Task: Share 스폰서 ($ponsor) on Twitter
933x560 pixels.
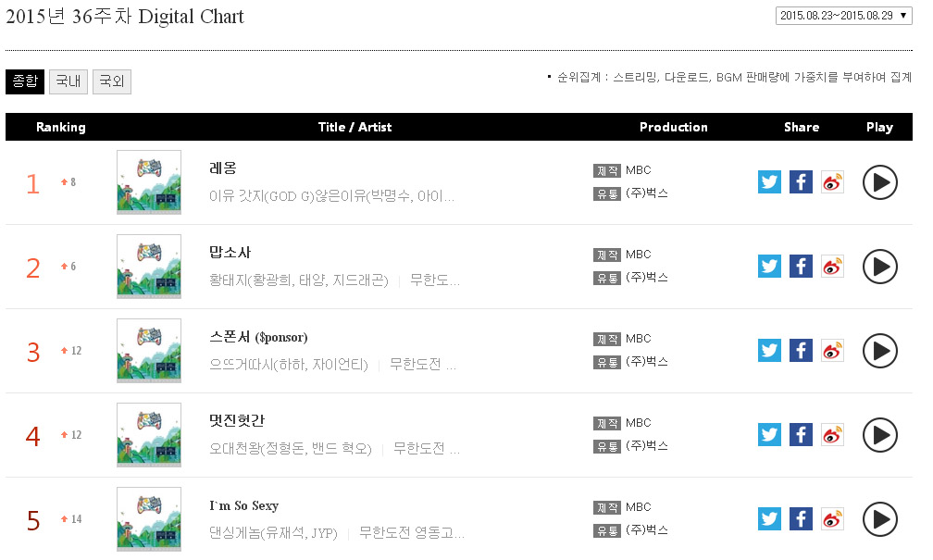Action: (x=769, y=351)
